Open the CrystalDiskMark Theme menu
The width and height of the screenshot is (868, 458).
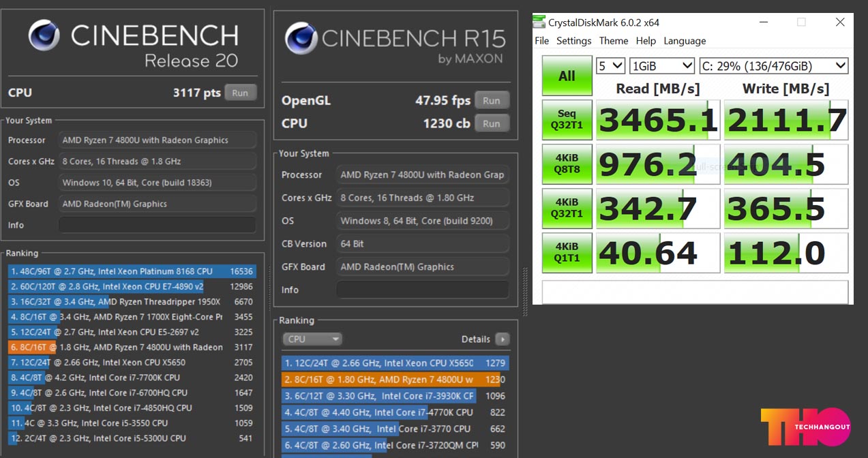tap(614, 41)
